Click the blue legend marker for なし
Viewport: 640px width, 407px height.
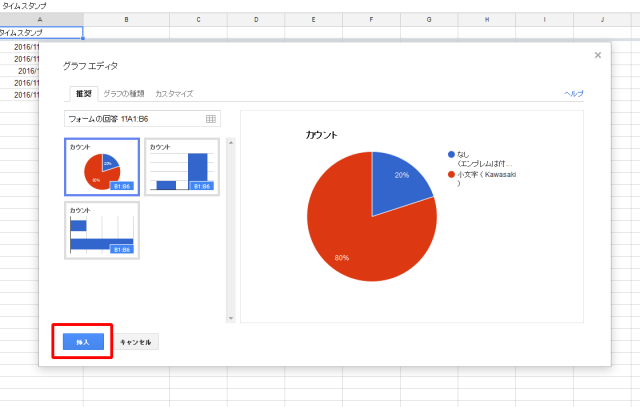tap(451, 154)
